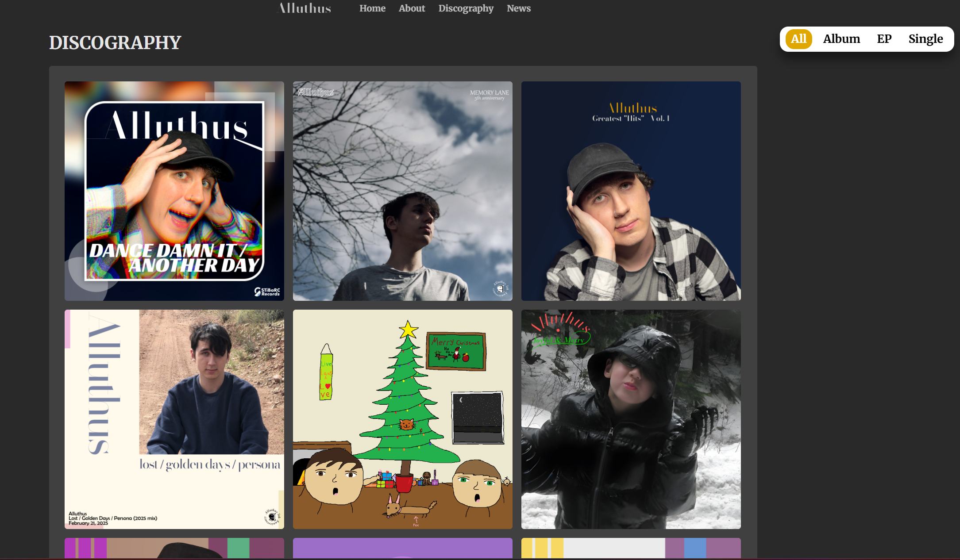Go to the About page

tap(412, 8)
